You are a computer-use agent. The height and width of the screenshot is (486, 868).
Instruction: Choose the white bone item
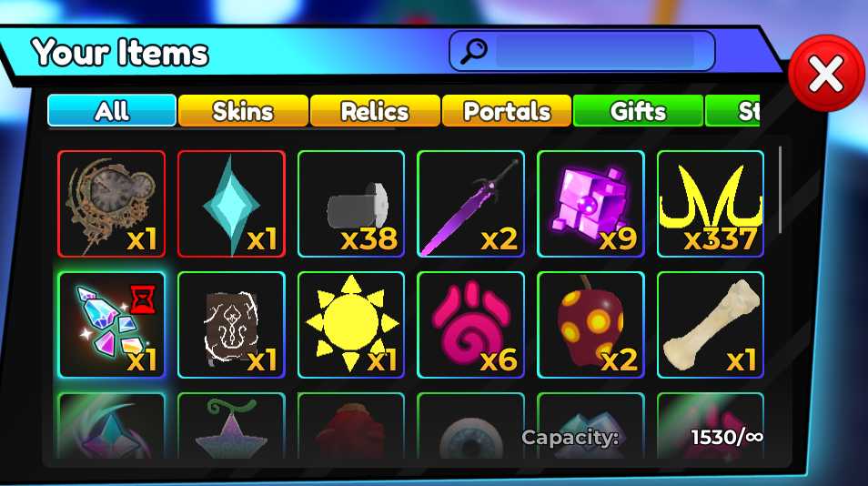point(711,325)
